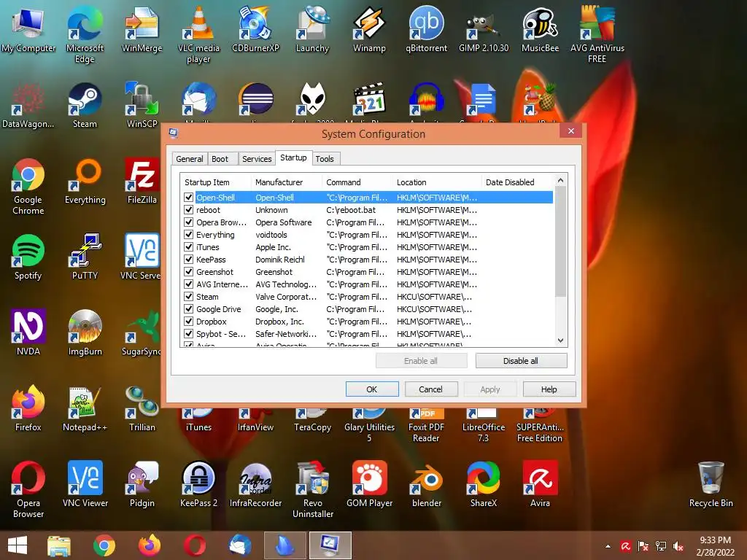Open the Everything search desktop icon
This screenshot has width=747, height=560.
click(x=85, y=181)
